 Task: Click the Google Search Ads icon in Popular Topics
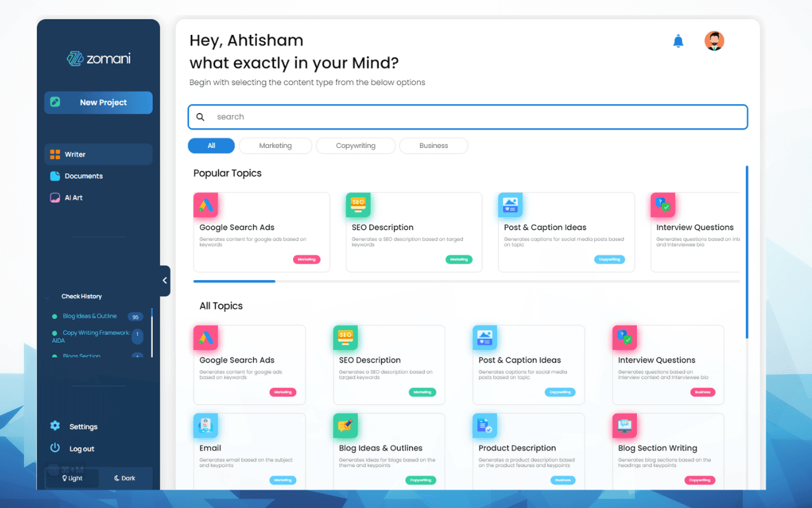click(x=206, y=205)
